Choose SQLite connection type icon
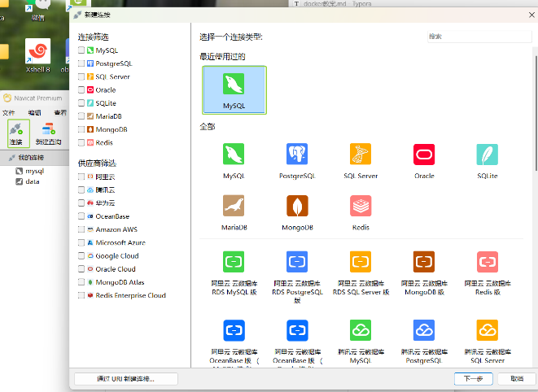The height and width of the screenshot is (392, 538). click(x=488, y=154)
